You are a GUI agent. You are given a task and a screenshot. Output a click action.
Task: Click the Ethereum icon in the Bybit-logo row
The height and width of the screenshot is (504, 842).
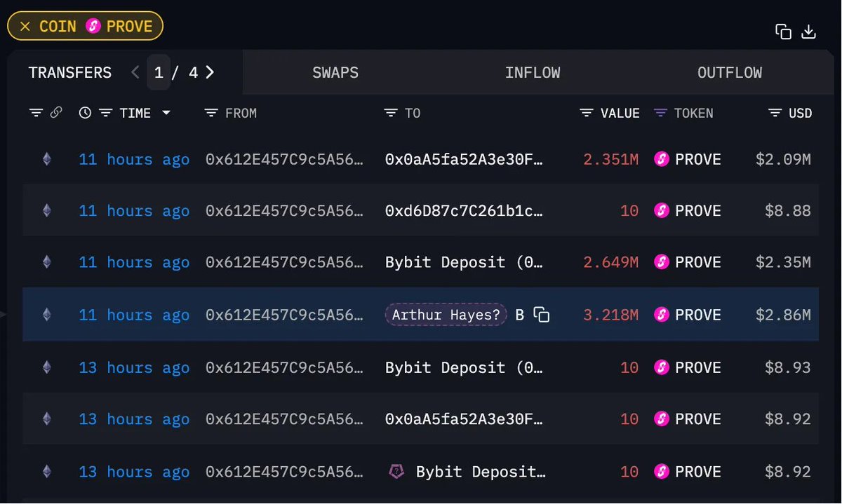(x=46, y=472)
